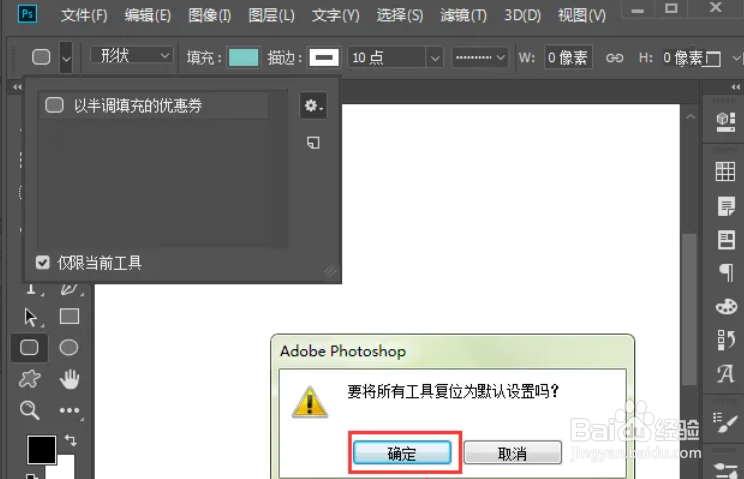
Task: Open the Color palette panel icon
Action: [726, 306]
